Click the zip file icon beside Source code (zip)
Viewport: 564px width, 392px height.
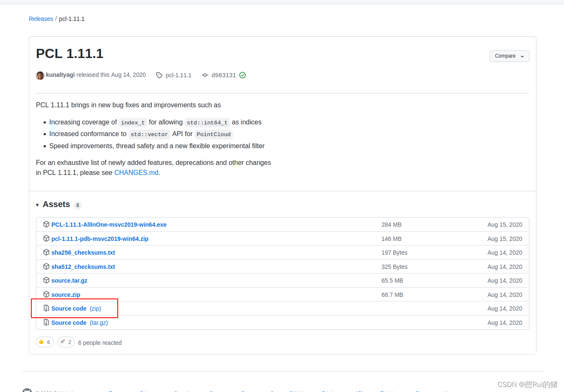(x=46, y=308)
